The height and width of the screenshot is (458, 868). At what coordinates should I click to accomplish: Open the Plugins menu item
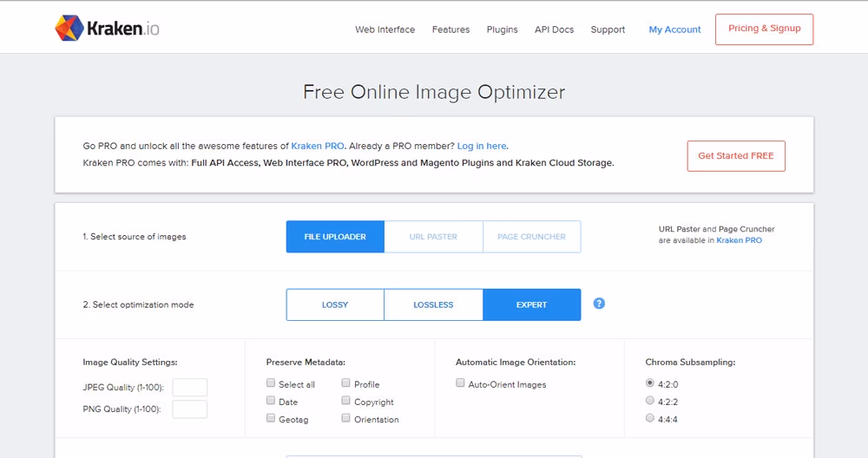(x=502, y=29)
